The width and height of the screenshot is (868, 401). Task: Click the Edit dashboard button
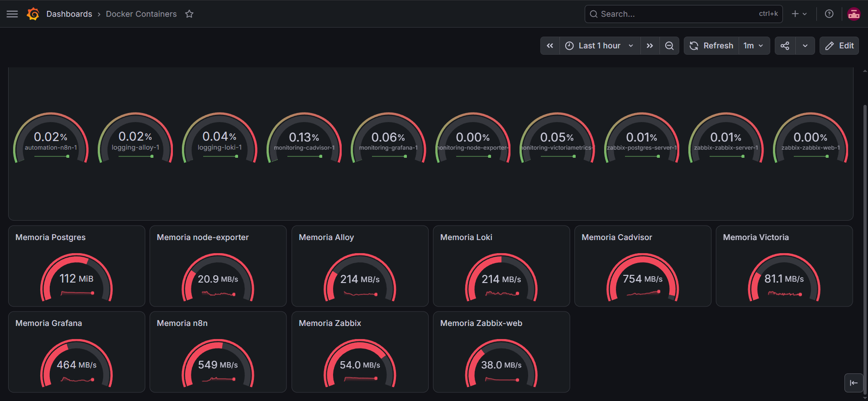839,46
